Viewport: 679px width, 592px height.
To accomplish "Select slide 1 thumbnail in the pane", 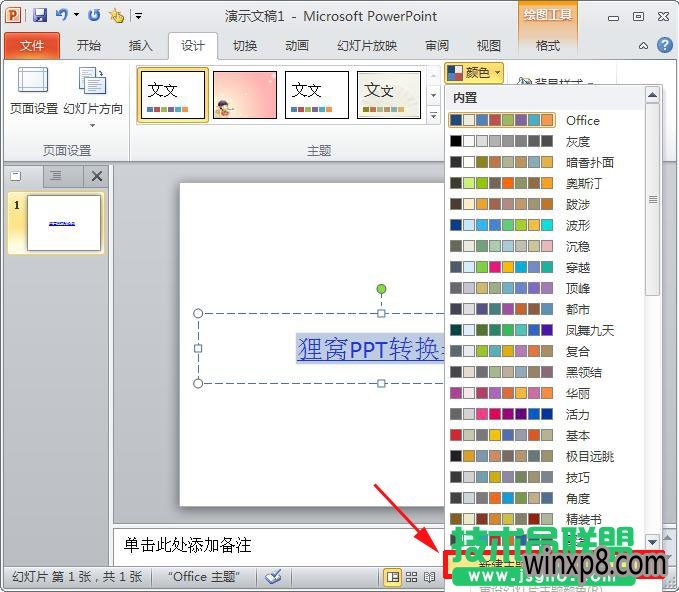I will pos(63,223).
